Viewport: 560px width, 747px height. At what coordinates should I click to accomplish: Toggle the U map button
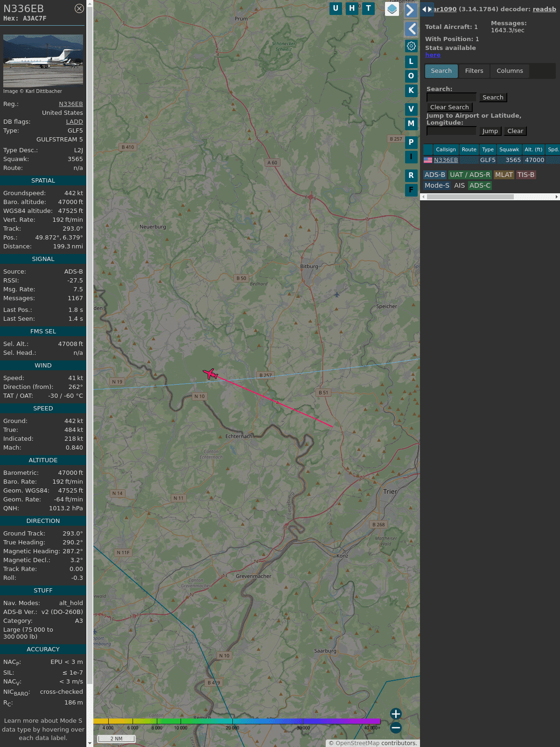[x=336, y=8]
